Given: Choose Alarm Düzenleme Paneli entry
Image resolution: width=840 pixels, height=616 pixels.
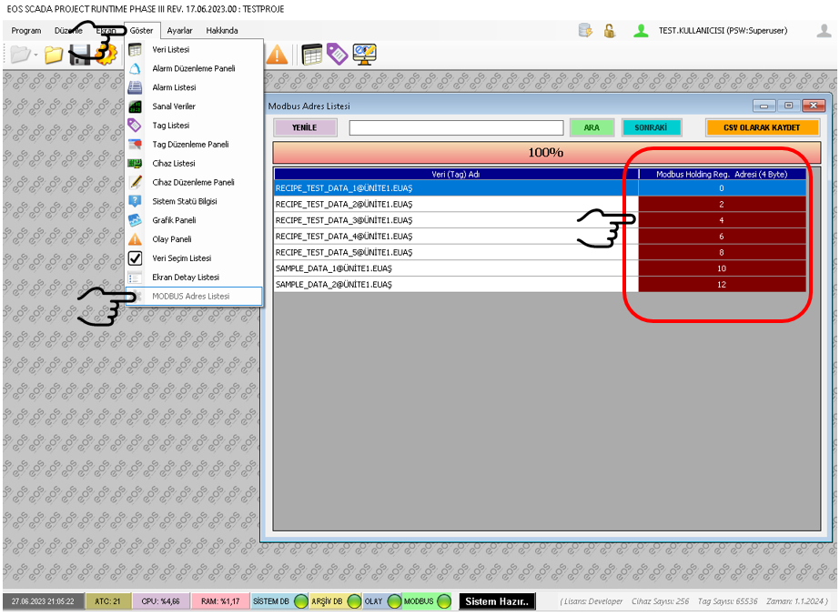Looking at the screenshot, I should point(194,68).
